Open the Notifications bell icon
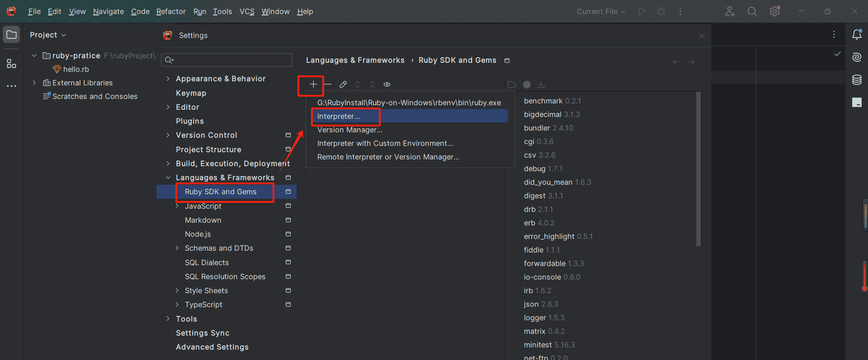This screenshot has width=868, height=360. tap(857, 34)
